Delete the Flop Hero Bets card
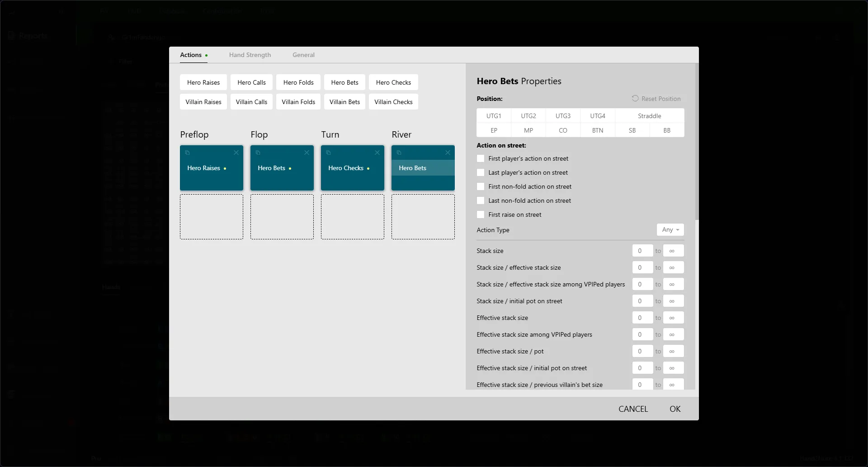This screenshot has width=868, height=467. pyautogui.click(x=307, y=153)
